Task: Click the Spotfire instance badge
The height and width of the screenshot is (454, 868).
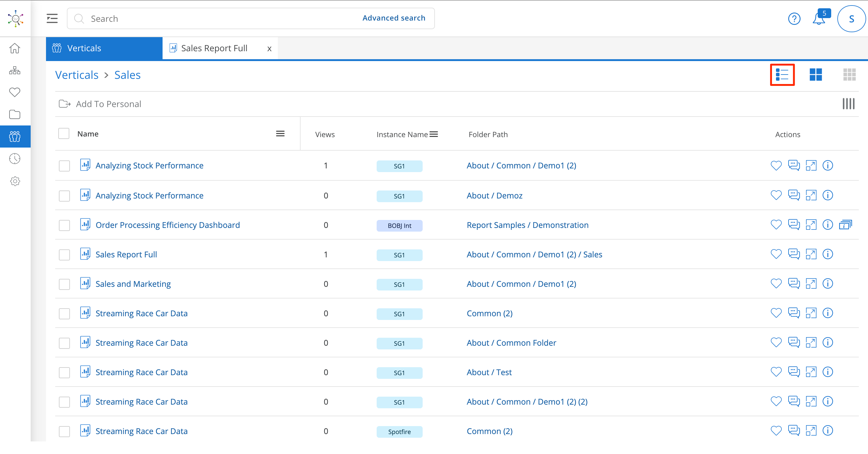Action: coord(399,432)
